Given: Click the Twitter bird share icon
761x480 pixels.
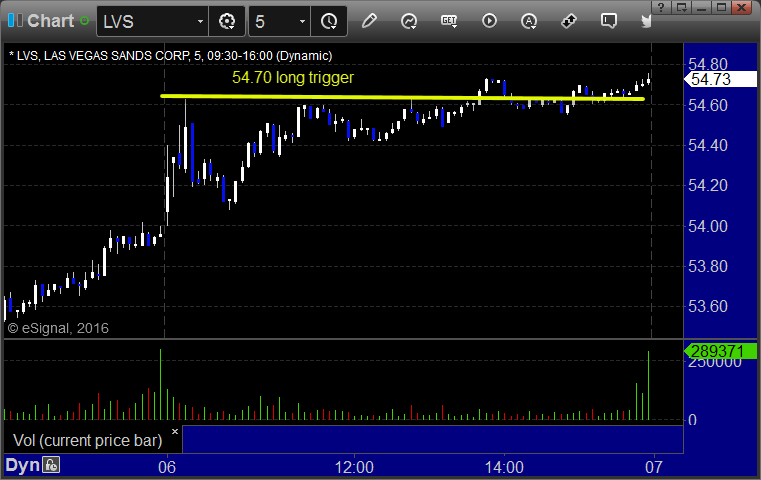Looking at the screenshot, I should [646, 21].
